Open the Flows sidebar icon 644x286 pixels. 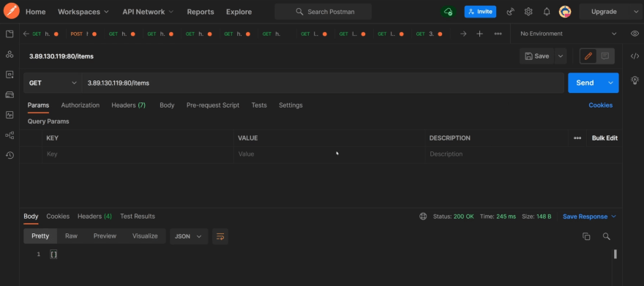coord(10,135)
